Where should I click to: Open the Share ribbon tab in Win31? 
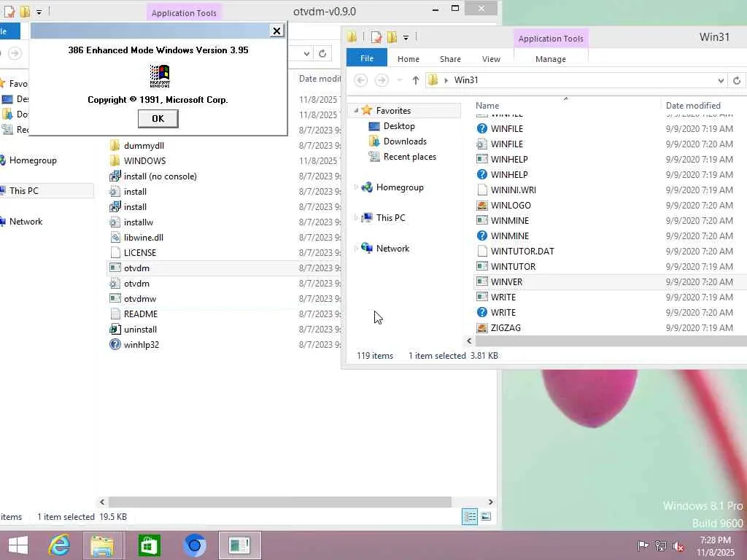point(450,59)
